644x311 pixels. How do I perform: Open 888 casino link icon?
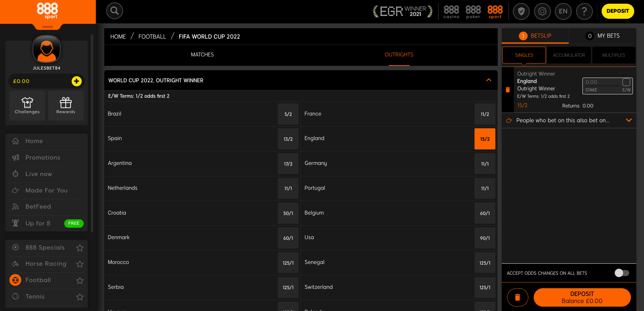click(451, 12)
